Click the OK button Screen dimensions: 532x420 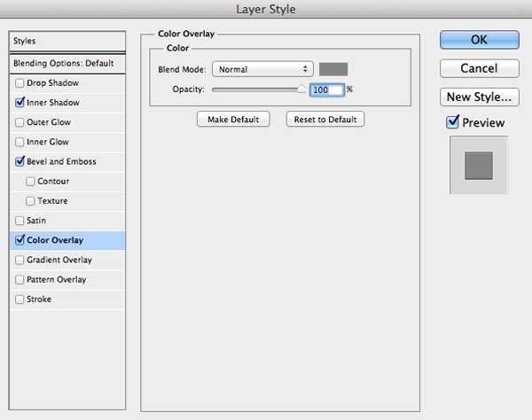click(479, 40)
